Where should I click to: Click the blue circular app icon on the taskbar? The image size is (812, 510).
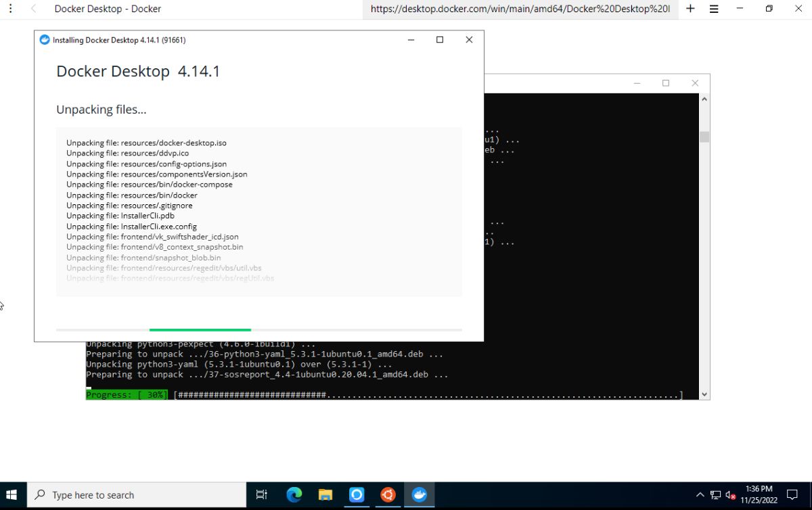357,494
